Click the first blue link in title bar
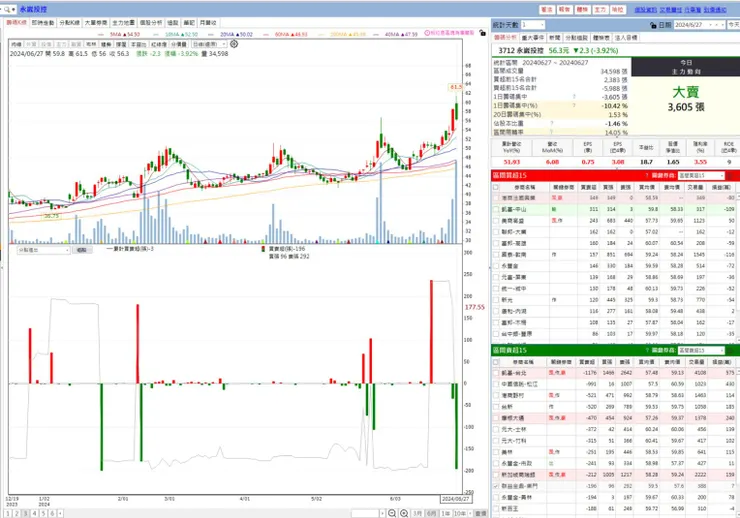Viewport: 740px width, 518px height. point(646,9)
